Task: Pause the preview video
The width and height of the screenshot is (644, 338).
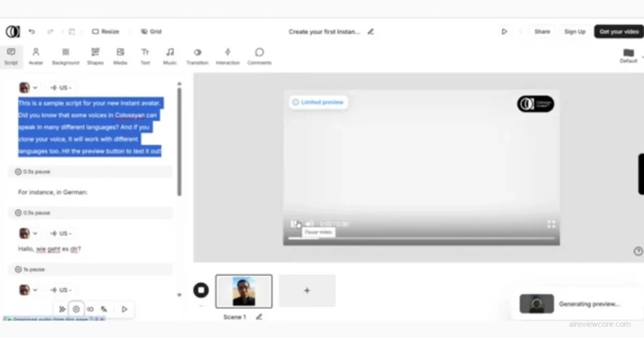Action: (x=294, y=224)
